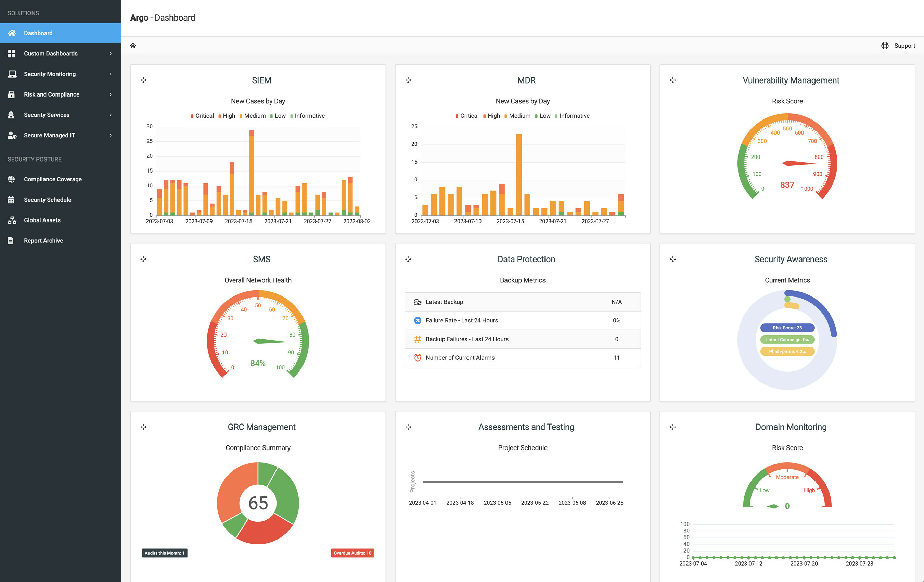Viewport: 924px width, 582px height.
Task: Open the Report Archive menu item
Action: pos(43,241)
